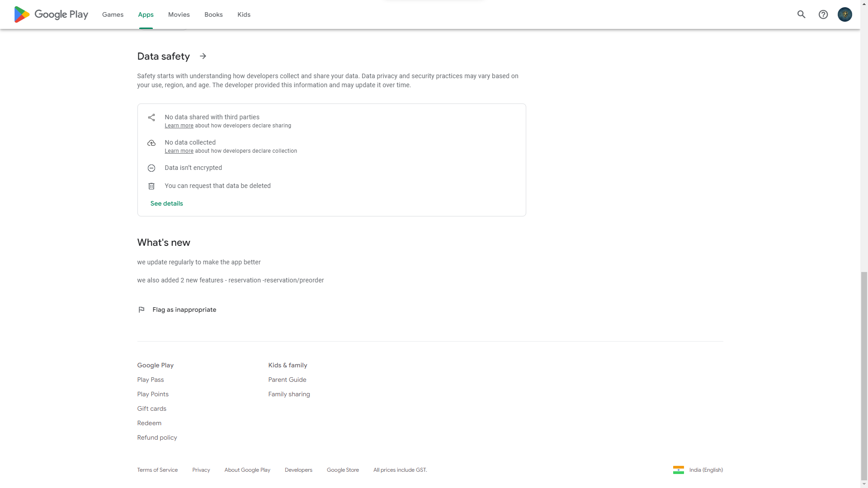Switch to the Games tab
This screenshot has height=488, width=868.
(x=113, y=14)
